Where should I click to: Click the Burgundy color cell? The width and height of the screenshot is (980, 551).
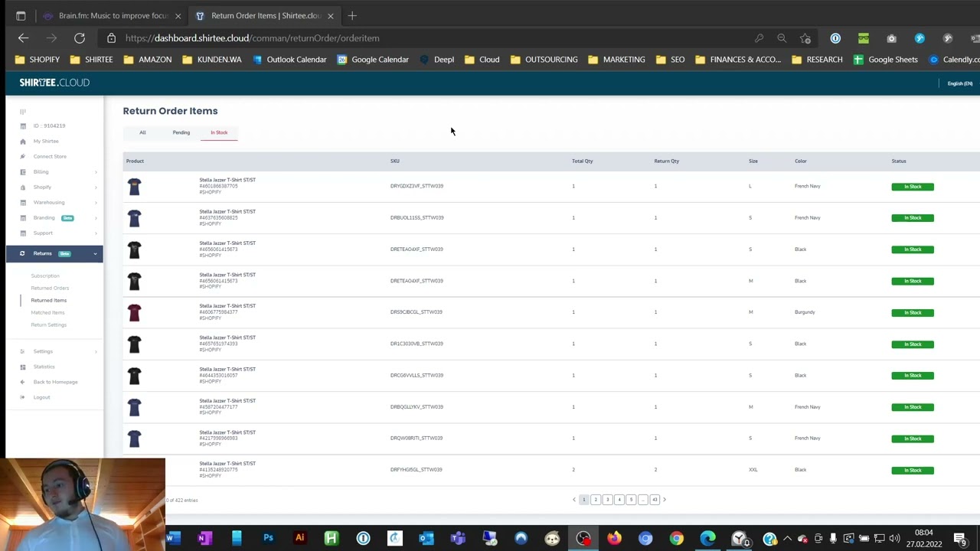805,312
